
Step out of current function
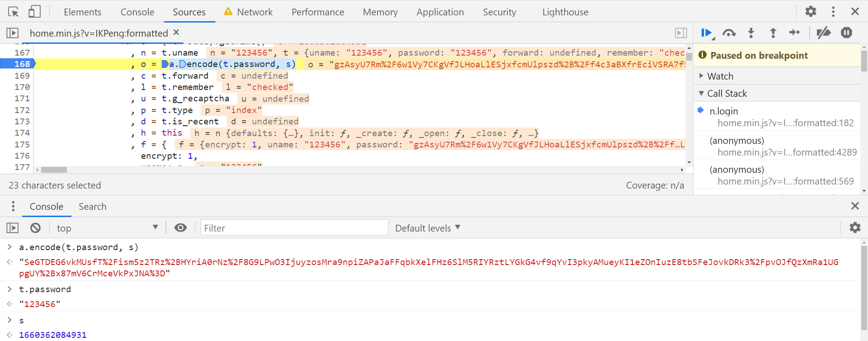pos(773,33)
